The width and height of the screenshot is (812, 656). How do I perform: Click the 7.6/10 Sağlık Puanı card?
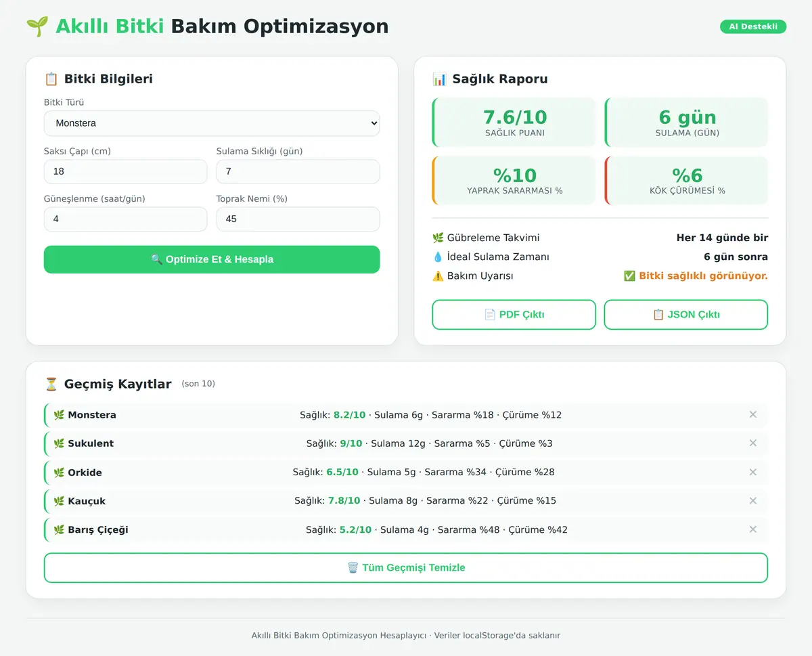click(x=514, y=122)
